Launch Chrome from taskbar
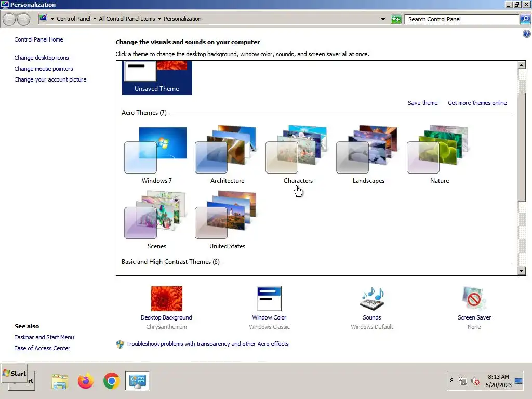Image resolution: width=532 pixels, height=399 pixels. 112,381
